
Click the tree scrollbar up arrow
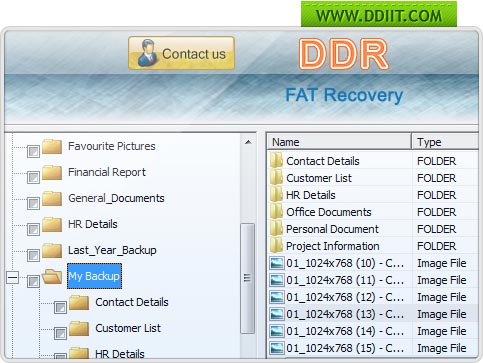(x=248, y=142)
